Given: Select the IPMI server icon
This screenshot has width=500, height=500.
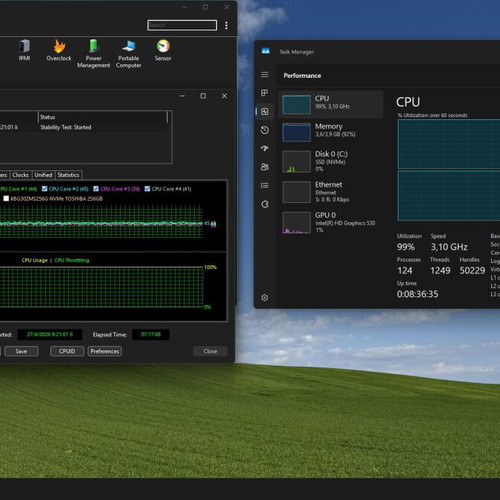Looking at the screenshot, I should (x=24, y=46).
